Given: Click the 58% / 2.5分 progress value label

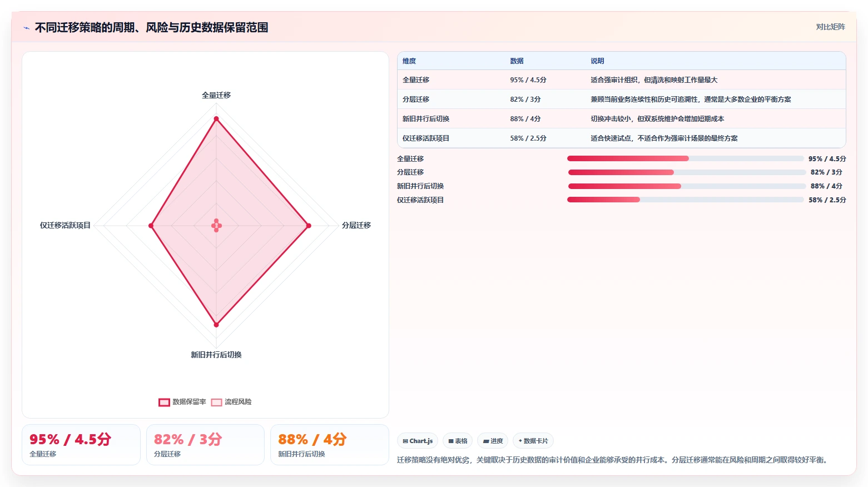Looking at the screenshot, I should pyautogui.click(x=827, y=200).
